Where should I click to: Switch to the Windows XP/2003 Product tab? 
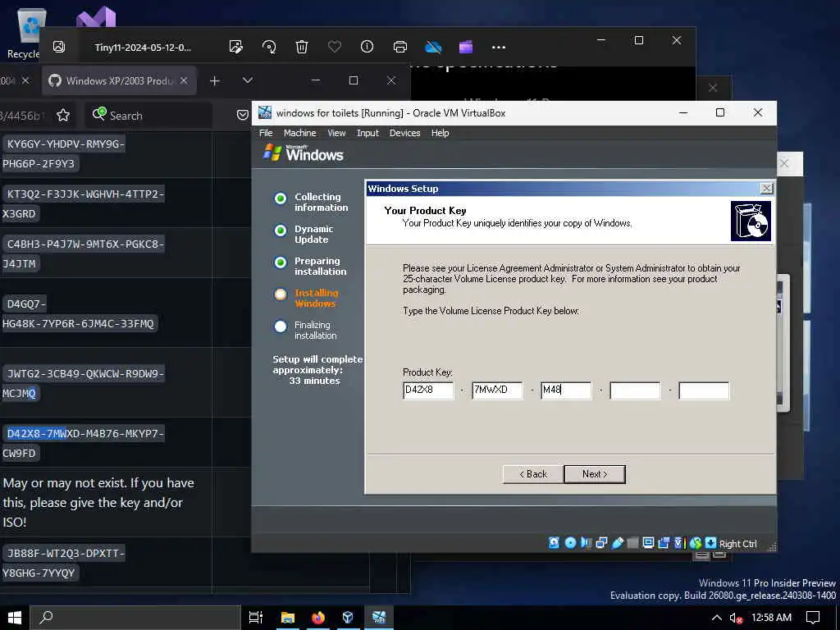click(119, 81)
